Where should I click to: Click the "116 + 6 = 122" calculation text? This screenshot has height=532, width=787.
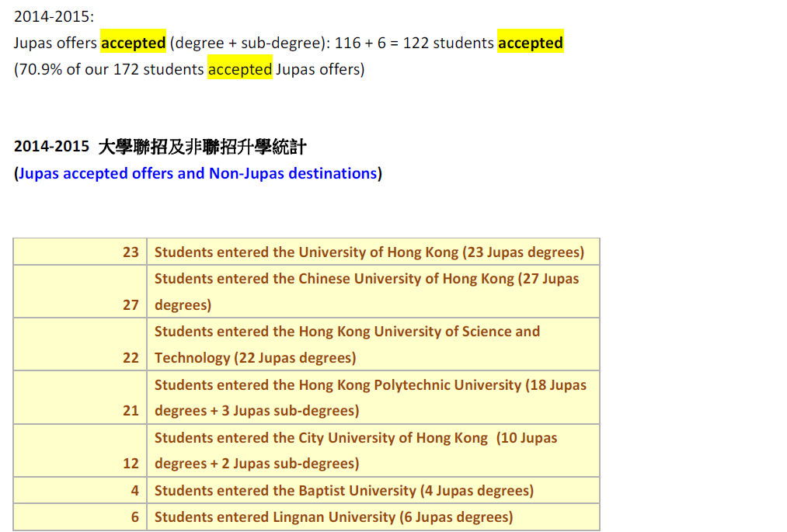click(381, 43)
